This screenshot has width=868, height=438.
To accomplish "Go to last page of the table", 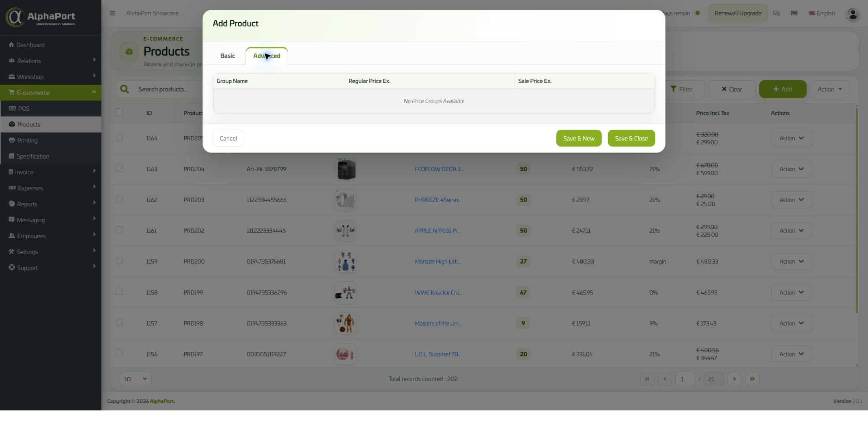I will point(752,379).
